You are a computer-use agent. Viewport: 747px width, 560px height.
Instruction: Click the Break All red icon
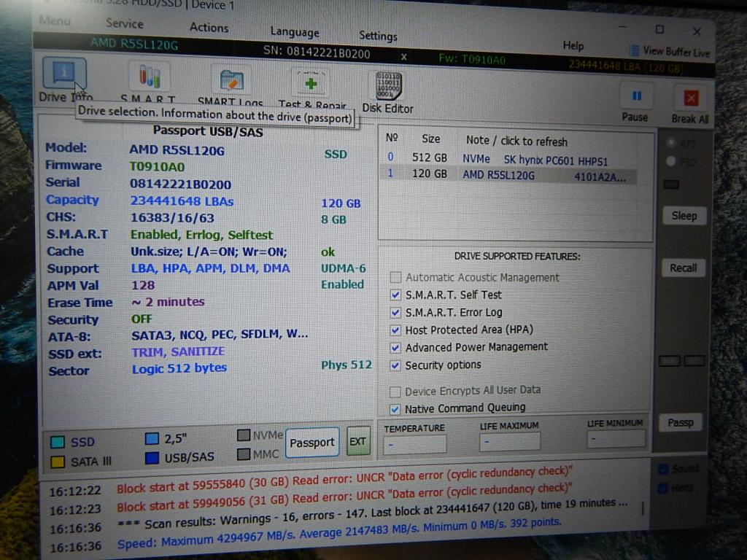coord(690,98)
